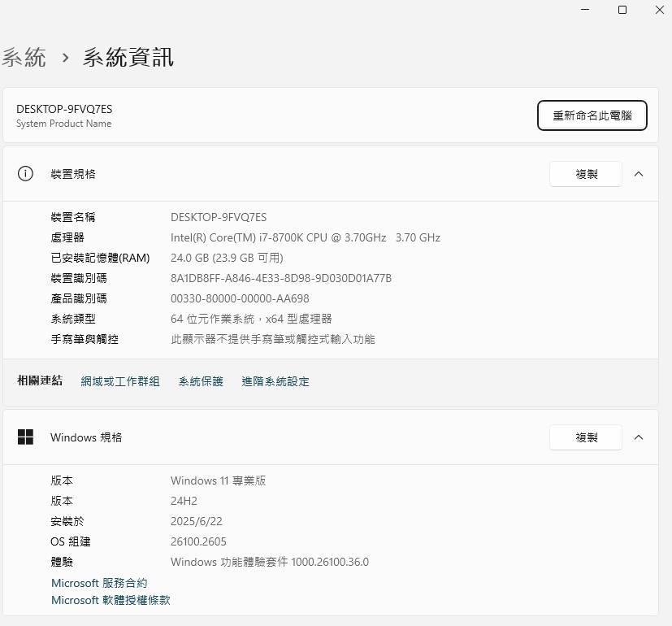Select the OS build value 26100.2605
Image resolution: width=672 pixels, height=626 pixels.
pos(198,541)
